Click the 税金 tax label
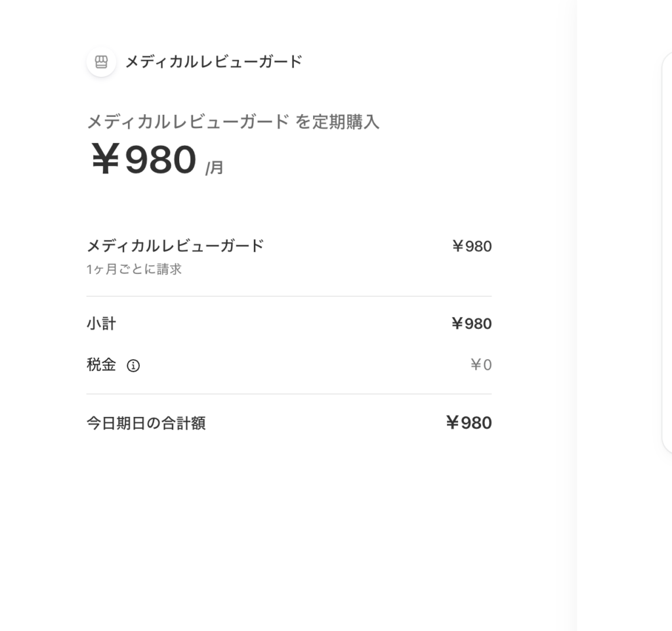 pos(101,365)
